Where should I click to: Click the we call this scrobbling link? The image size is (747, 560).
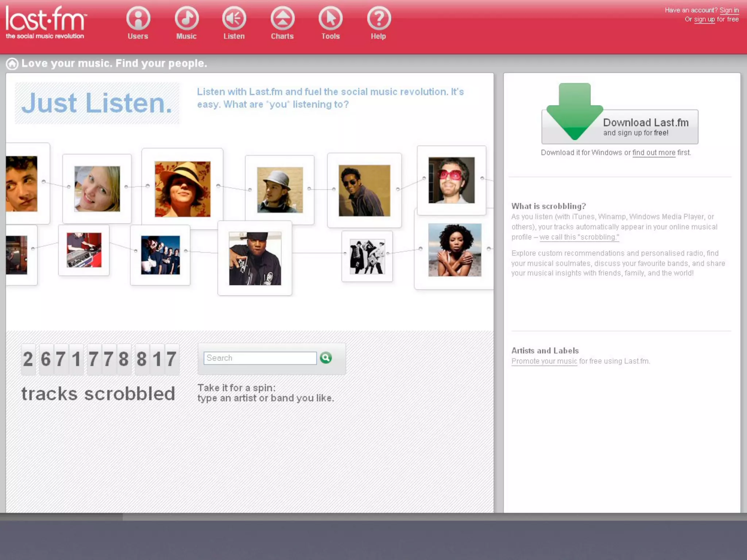coord(579,237)
